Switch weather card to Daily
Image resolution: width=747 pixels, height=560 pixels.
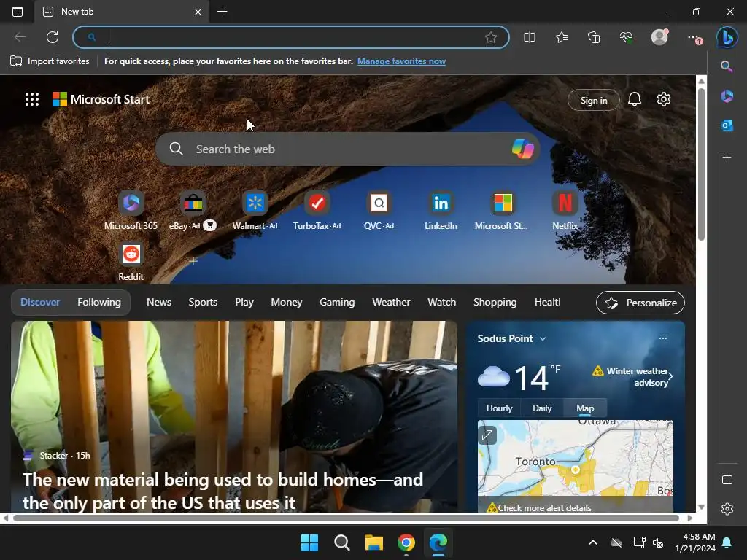coord(542,408)
